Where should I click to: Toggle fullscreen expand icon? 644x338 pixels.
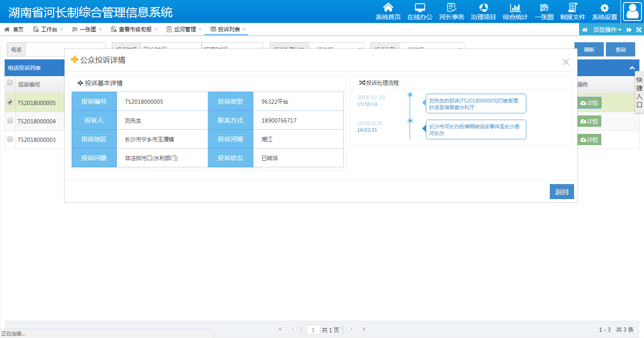[x=639, y=30]
